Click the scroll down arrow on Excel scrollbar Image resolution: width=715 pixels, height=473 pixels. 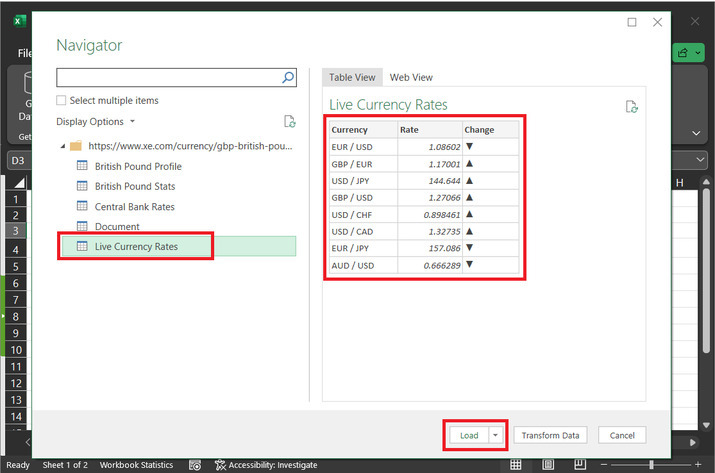click(706, 425)
